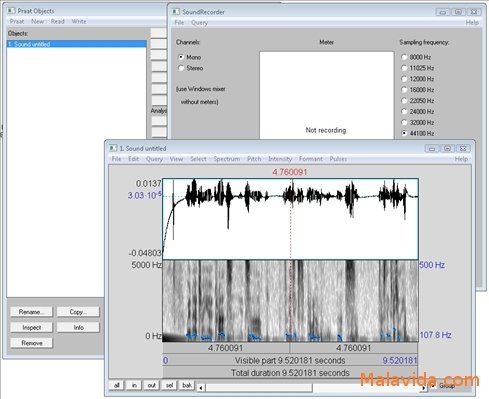Close the Sound untitled editor window

[463, 148]
